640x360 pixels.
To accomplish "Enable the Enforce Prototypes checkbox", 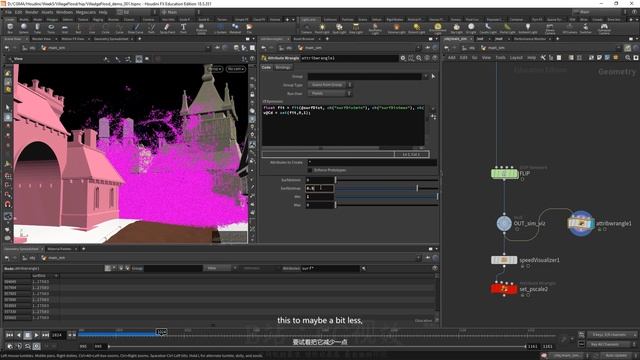I will click(x=310, y=170).
